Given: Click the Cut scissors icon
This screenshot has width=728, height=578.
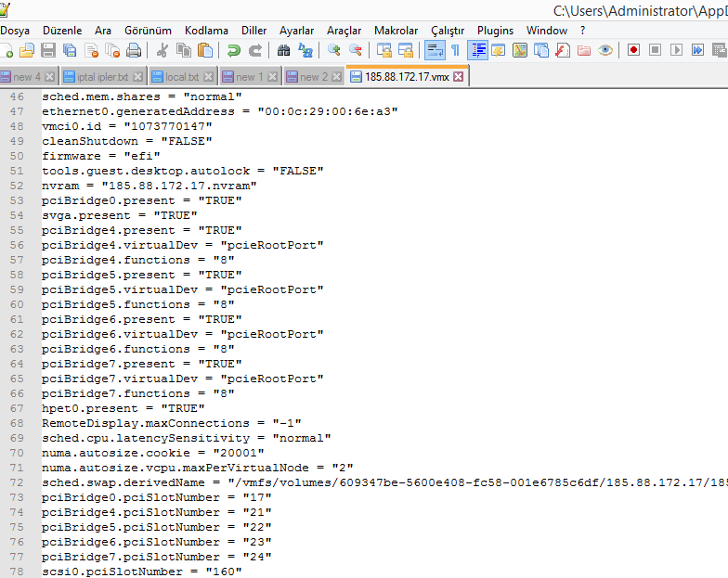Looking at the screenshot, I should click(162, 50).
